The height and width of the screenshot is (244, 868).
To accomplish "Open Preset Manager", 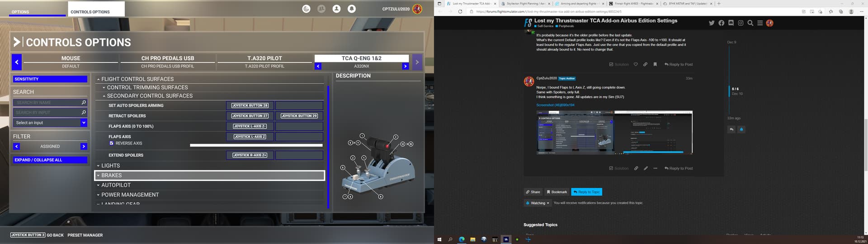I will 85,235.
